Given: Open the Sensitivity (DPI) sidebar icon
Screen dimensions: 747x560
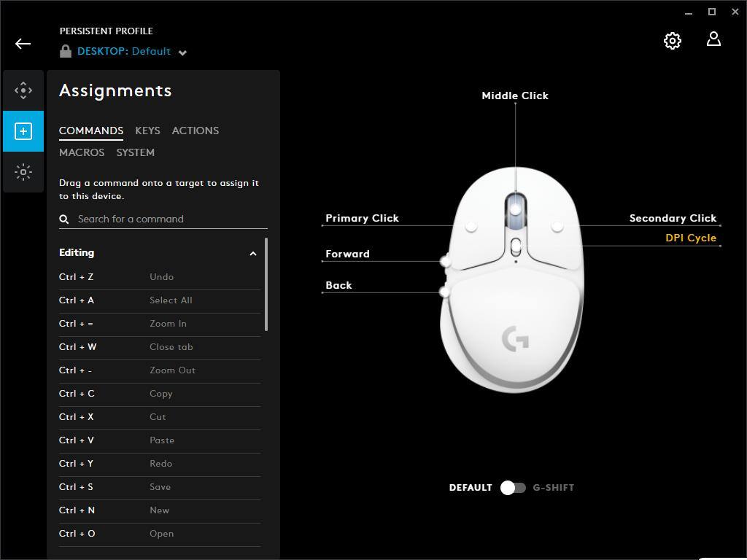Looking at the screenshot, I should [x=23, y=90].
